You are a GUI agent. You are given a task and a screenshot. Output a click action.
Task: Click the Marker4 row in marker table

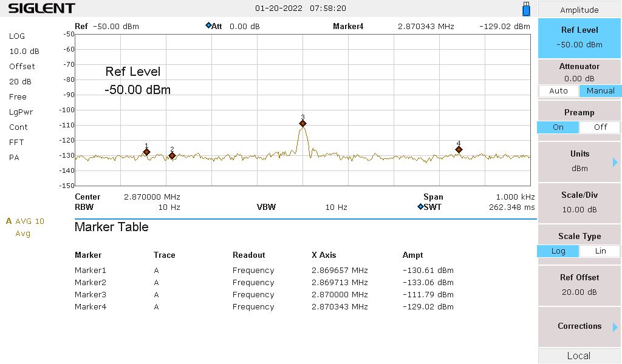click(264, 306)
